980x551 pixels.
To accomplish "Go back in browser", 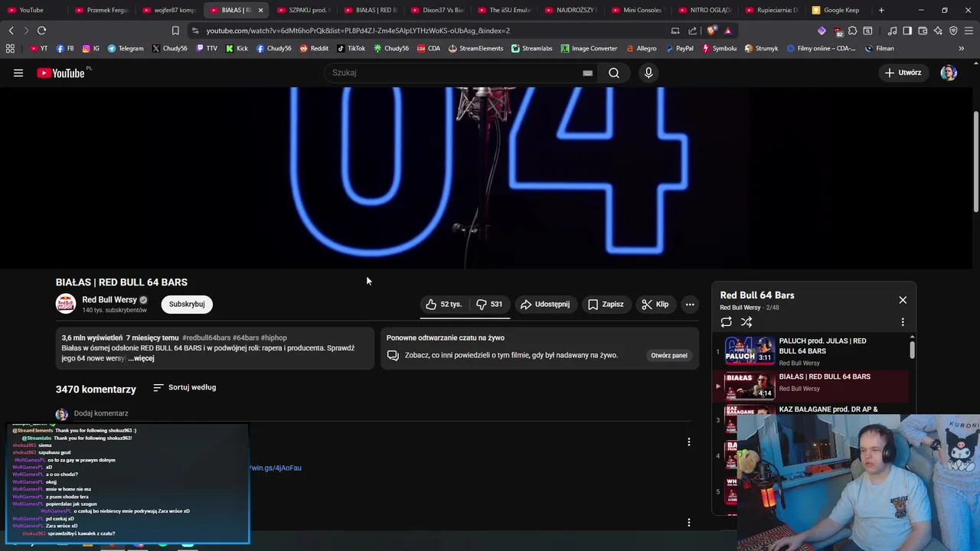I will pyautogui.click(x=11, y=31).
